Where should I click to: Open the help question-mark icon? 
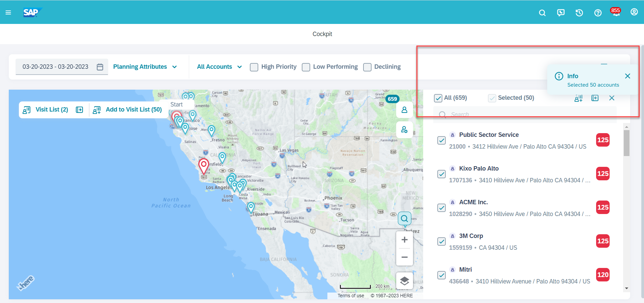598,13
